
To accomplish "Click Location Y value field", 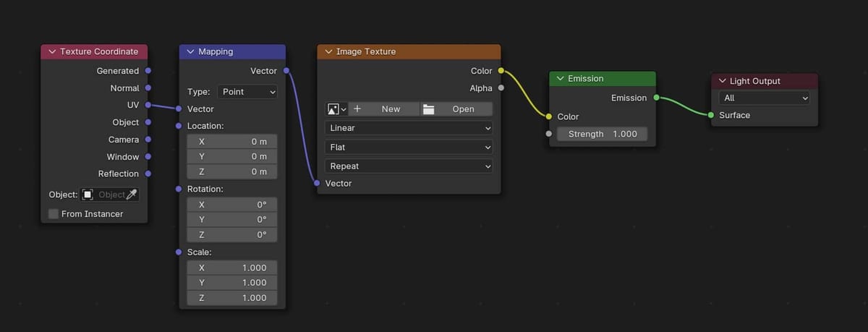I will tap(231, 157).
